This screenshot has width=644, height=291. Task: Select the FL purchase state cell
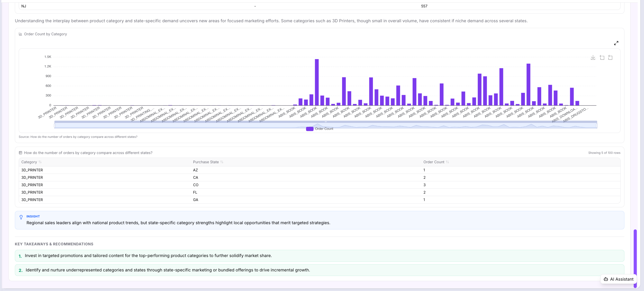coord(195,193)
